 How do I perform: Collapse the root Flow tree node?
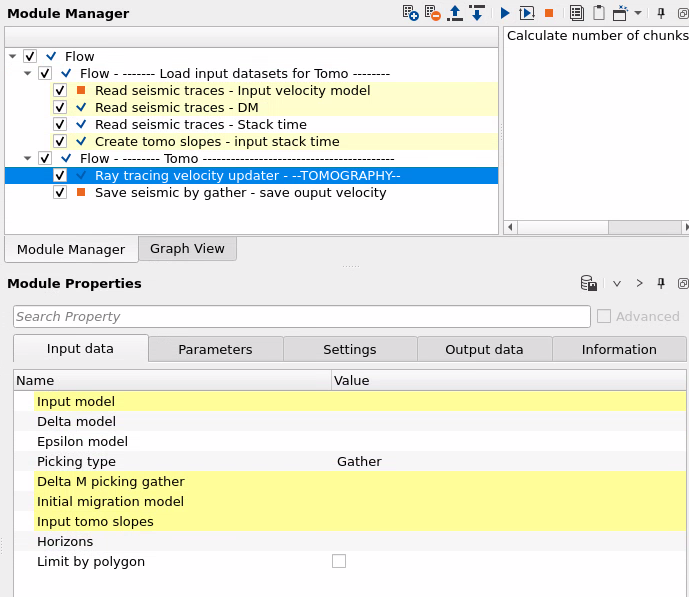[x=12, y=57]
